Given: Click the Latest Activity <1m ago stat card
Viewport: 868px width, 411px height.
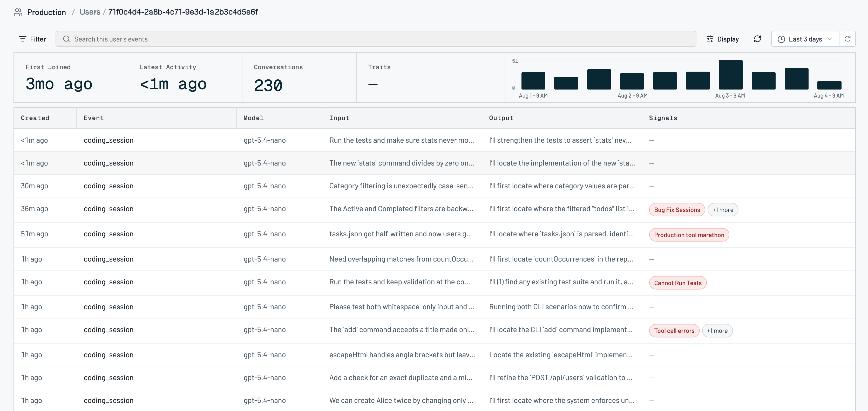Looking at the screenshot, I should coord(185,78).
